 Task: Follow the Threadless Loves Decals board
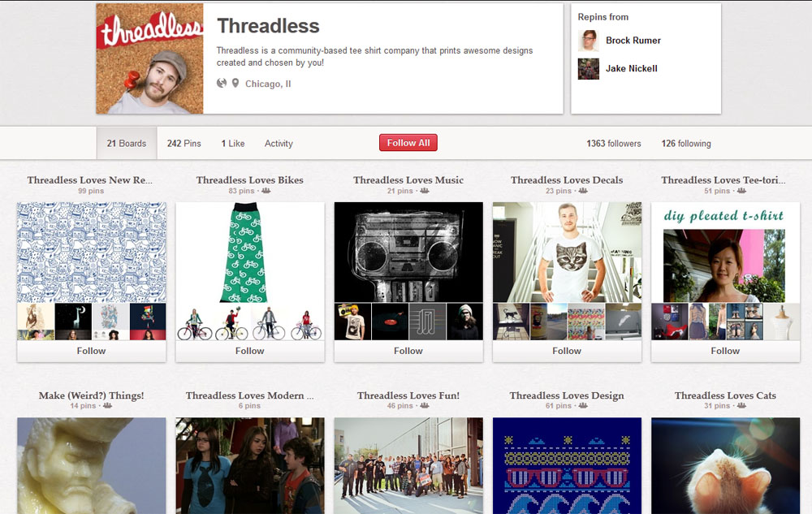[x=567, y=351]
